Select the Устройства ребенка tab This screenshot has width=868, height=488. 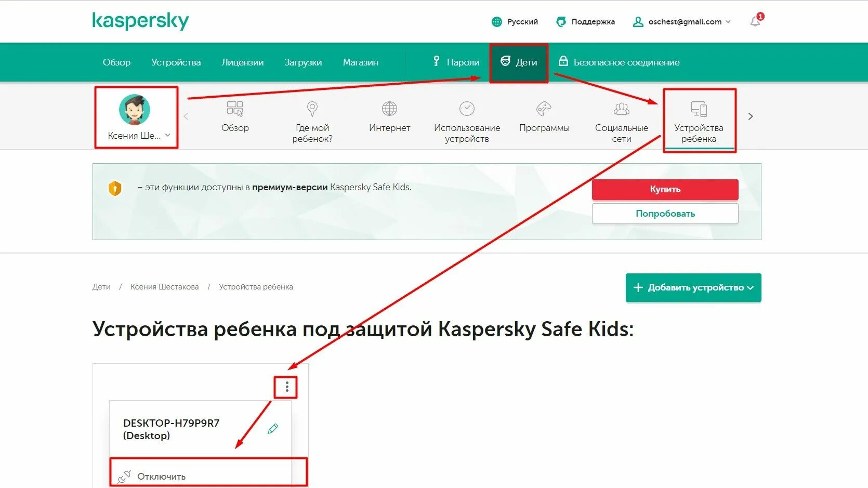(x=699, y=122)
